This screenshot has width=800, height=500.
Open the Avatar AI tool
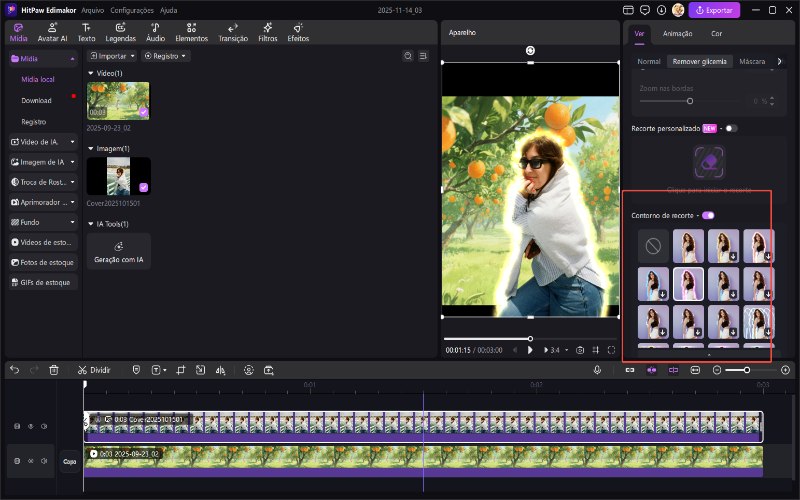click(53, 32)
